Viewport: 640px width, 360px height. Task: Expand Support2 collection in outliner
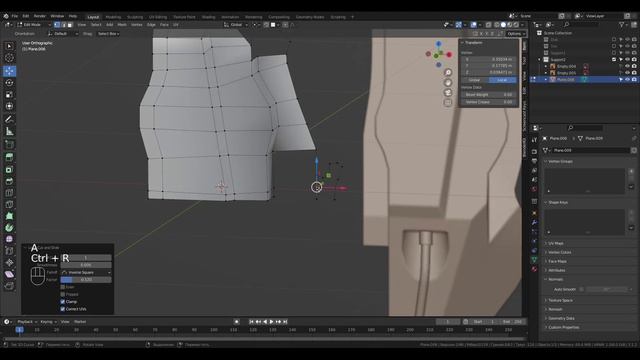pos(540,60)
